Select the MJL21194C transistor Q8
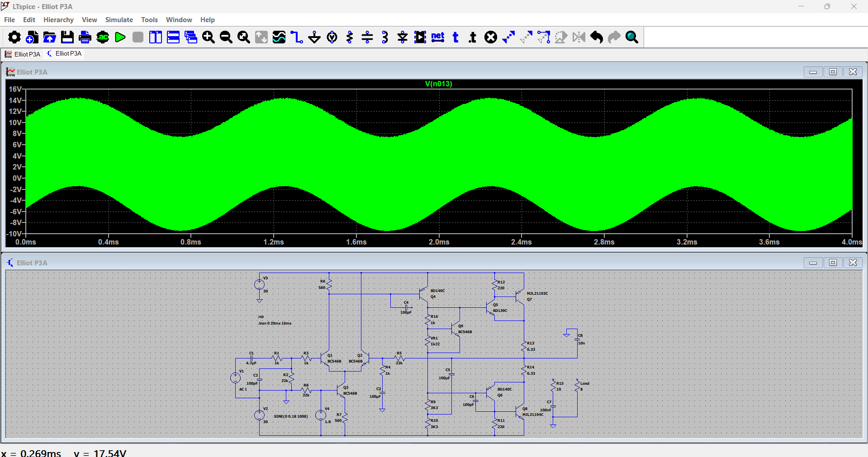The height and width of the screenshot is (457, 868). (x=520, y=412)
